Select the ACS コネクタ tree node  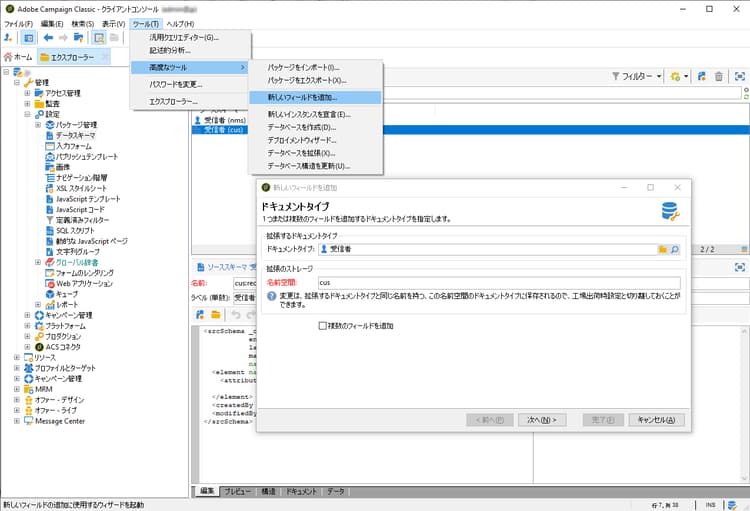[58, 347]
